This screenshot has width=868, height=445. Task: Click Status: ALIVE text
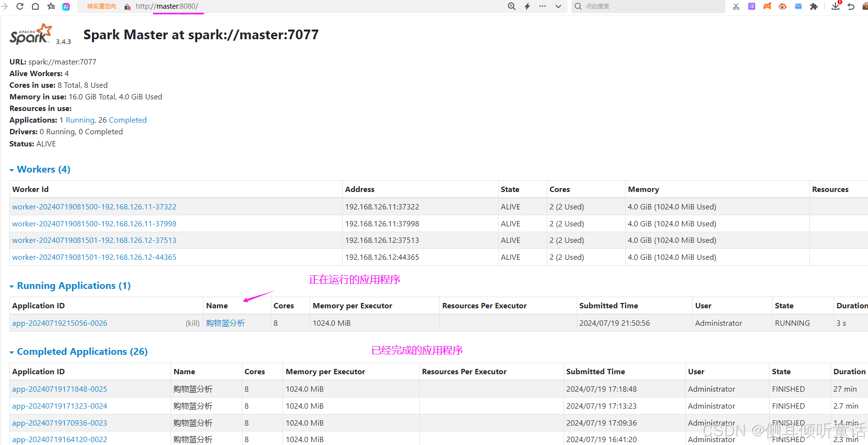[32, 144]
